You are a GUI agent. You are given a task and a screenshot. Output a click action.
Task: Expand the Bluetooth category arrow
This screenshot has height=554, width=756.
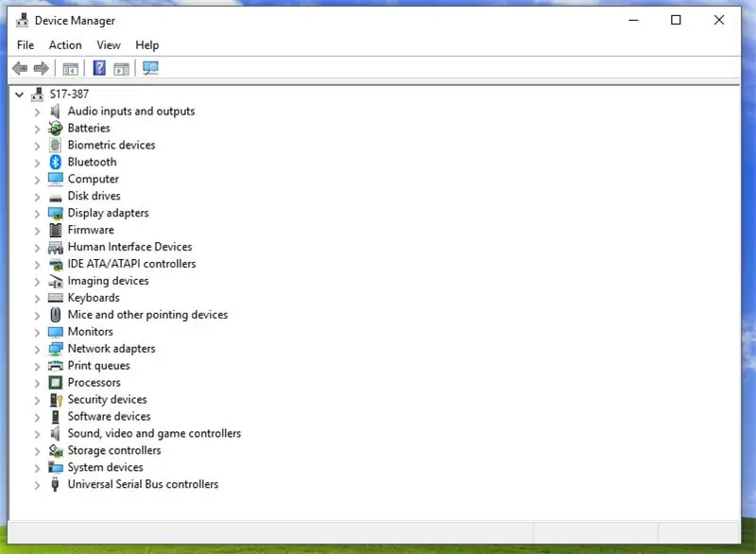pyautogui.click(x=37, y=163)
